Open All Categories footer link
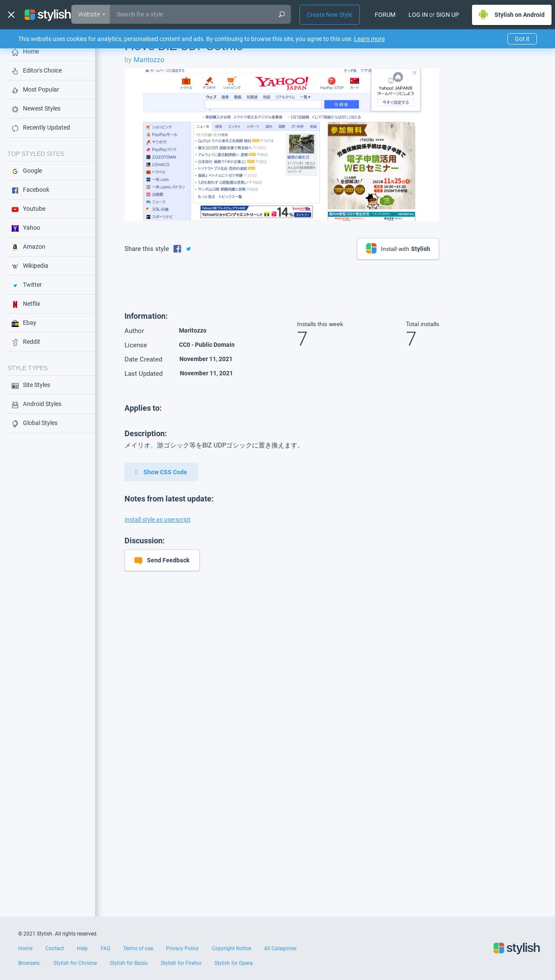 coord(280,948)
